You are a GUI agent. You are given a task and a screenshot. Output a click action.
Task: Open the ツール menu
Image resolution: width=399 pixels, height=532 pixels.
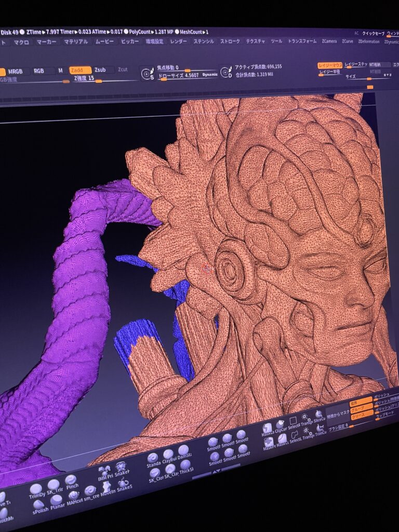point(276,41)
